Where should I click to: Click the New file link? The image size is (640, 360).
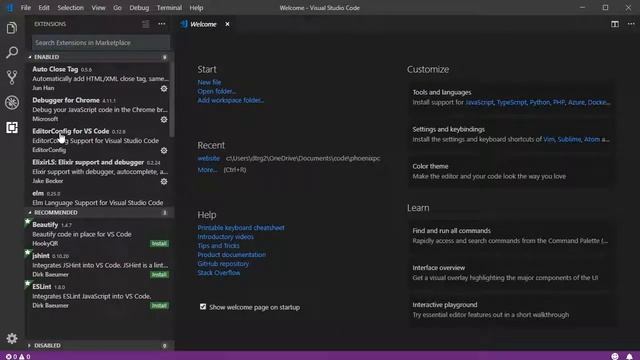[x=209, y=82]
